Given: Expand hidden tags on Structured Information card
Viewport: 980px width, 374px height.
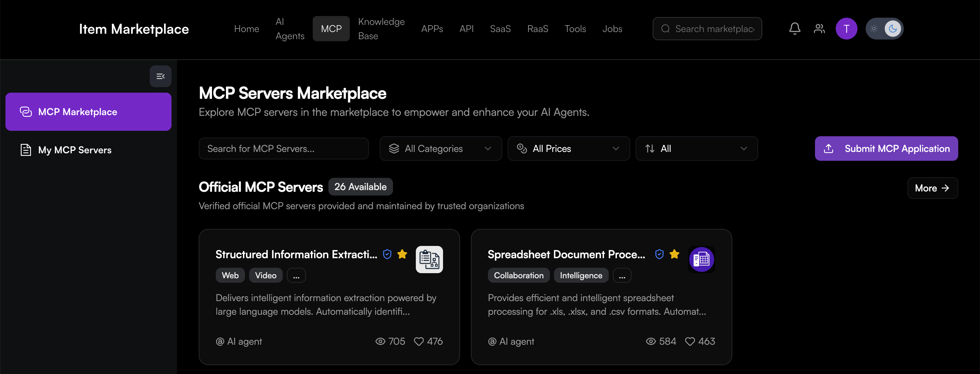Looking at the screenshot, I should (296, 275).
